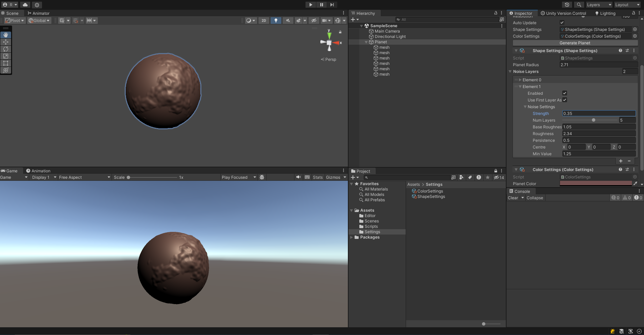Switch to the Lighting tab

pyautogui.click(x=605, y=13)
